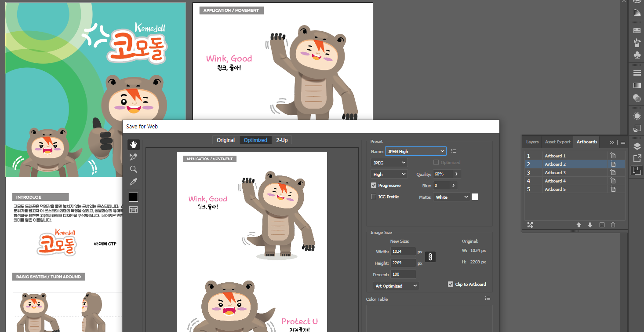Image resolution: width=644 pixels, height=332 pixels.
Task: Open the Stroke panel icon
Action: [x=637, y=73]
